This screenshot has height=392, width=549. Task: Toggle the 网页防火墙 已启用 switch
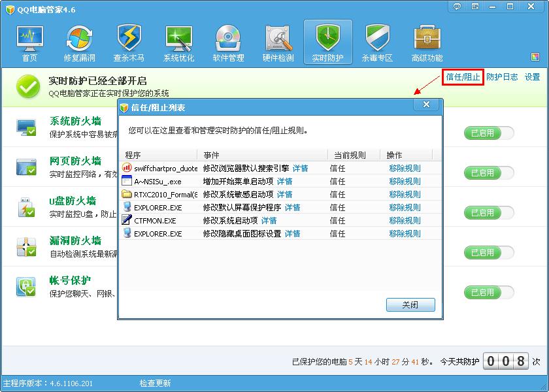[488, 173]
